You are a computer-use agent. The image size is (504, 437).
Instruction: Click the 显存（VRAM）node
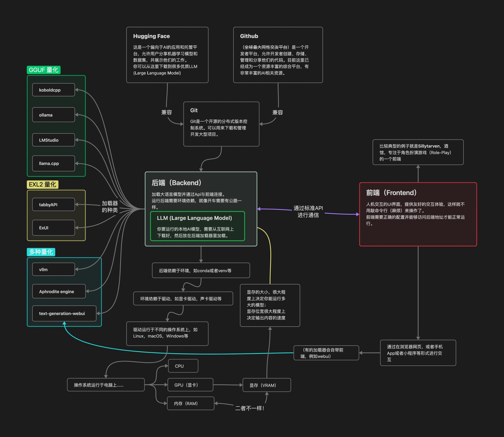(x=267, y=385)
